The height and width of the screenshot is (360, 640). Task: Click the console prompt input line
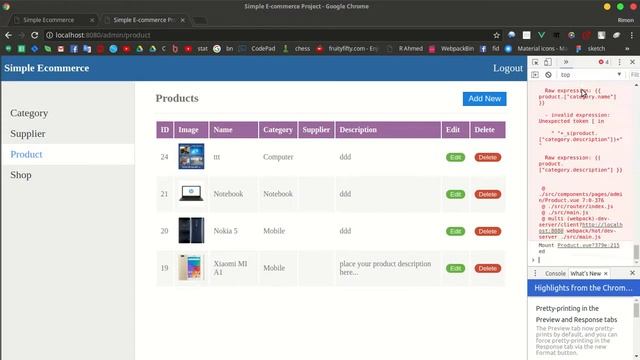coord(584,260)
